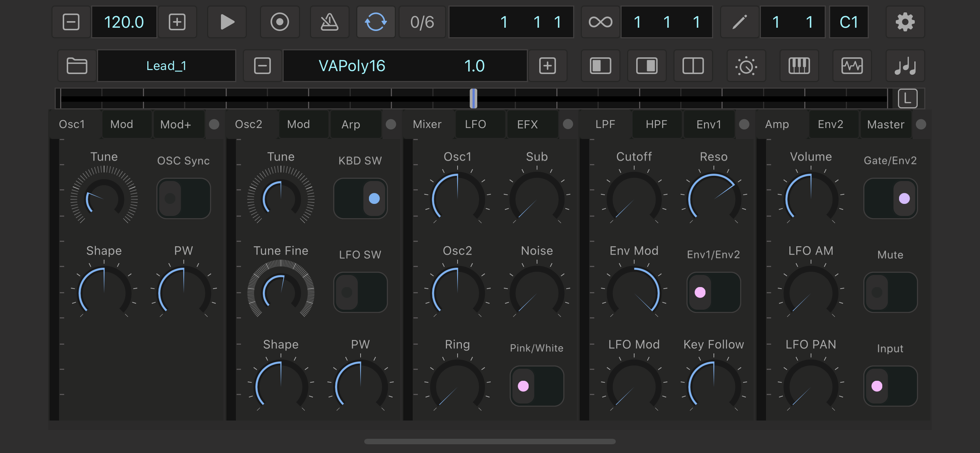Toggle the Gate/Env2 switch
The image size is (980, 453).
(890, 198)
